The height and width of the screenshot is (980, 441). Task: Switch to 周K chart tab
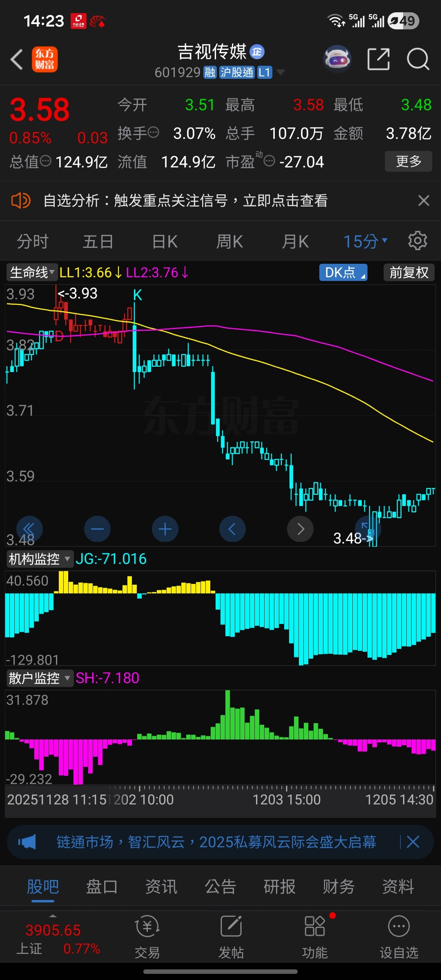pos(229,241)
